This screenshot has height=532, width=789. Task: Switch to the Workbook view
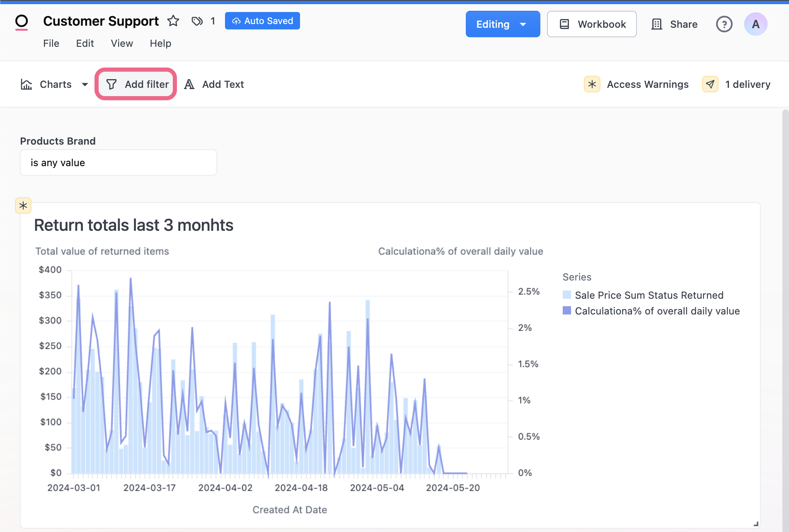[x=592, y=24]
